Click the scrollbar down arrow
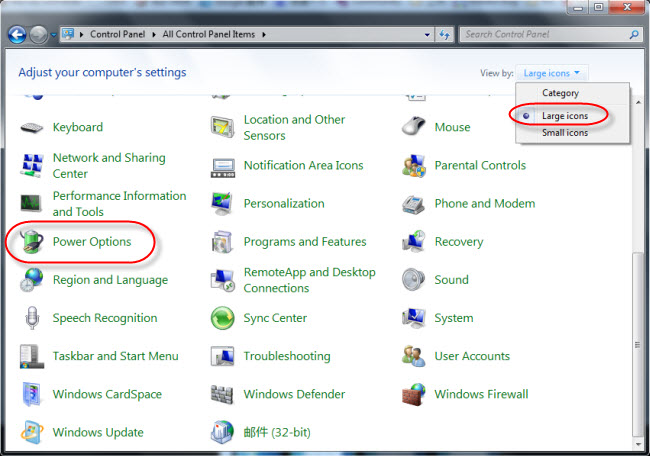650x456 pixels. 638,444
